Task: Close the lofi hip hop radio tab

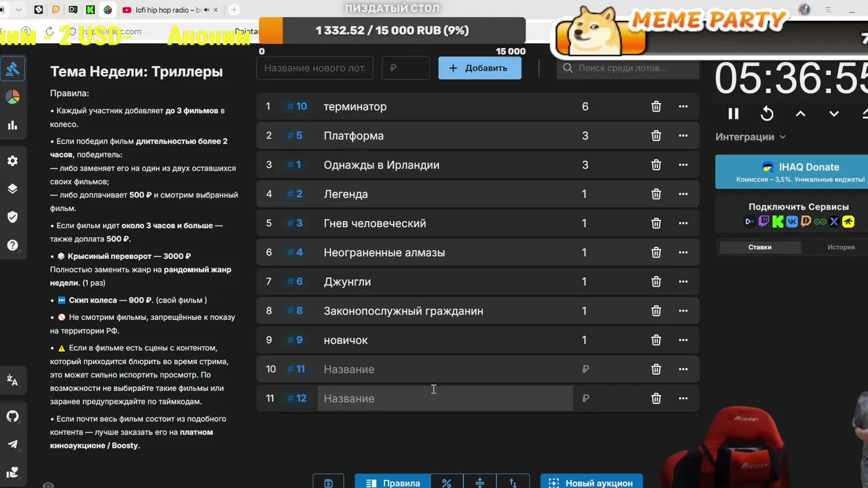Action: (215, 10)
